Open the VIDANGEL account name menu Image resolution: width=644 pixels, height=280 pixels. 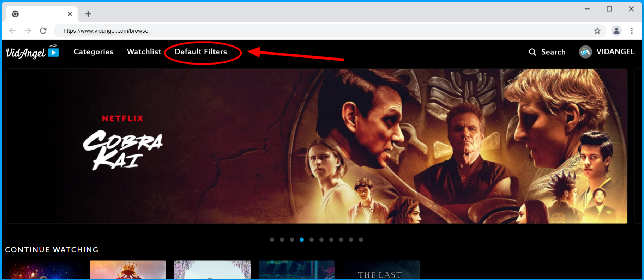pyautogui.click(x=615, y=52)
